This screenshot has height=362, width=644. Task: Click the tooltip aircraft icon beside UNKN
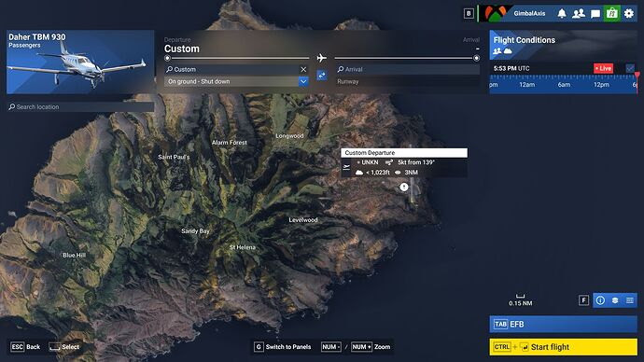pyautogui.click(x=346, y=167)
